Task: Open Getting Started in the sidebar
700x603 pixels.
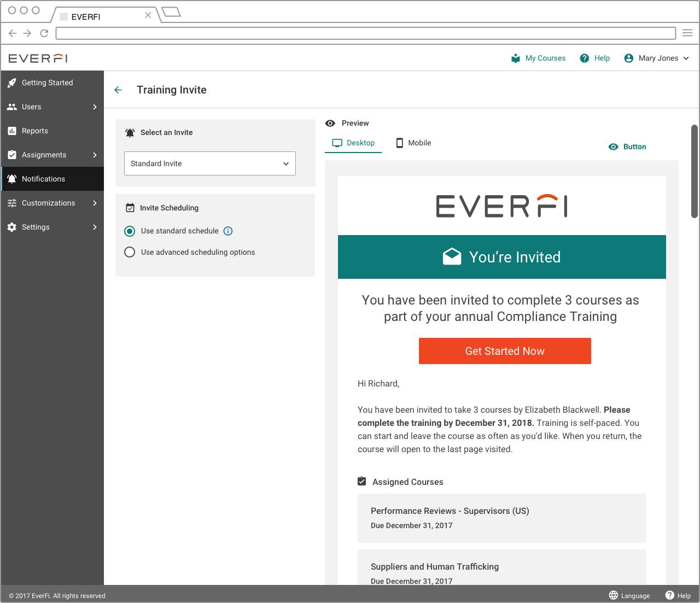Action: tap(52, 83)
